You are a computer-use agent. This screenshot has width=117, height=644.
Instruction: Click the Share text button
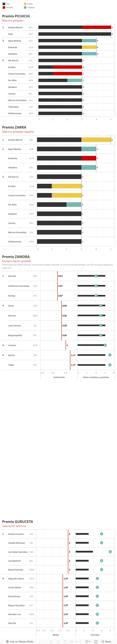108,642
